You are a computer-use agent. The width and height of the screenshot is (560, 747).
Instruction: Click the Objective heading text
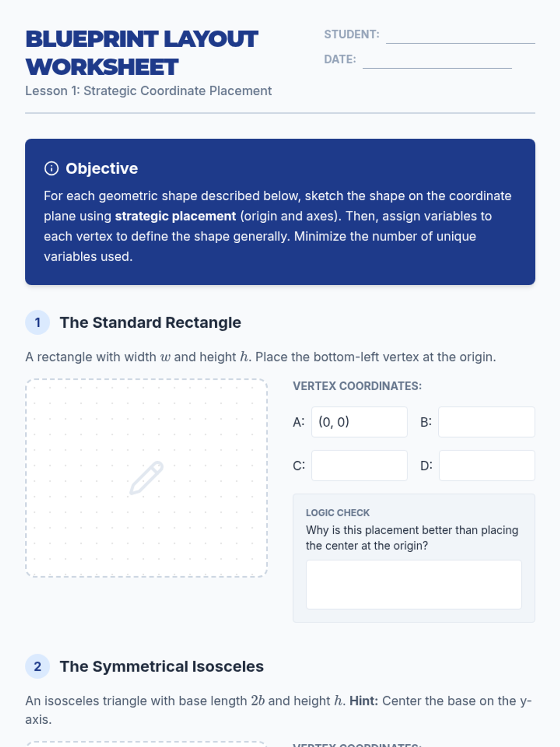[x=102, y=169]
